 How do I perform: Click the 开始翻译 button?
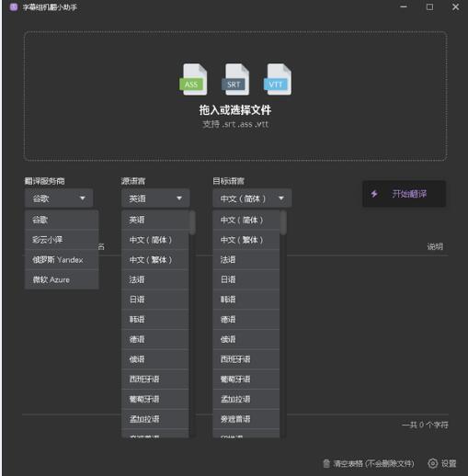404,194
